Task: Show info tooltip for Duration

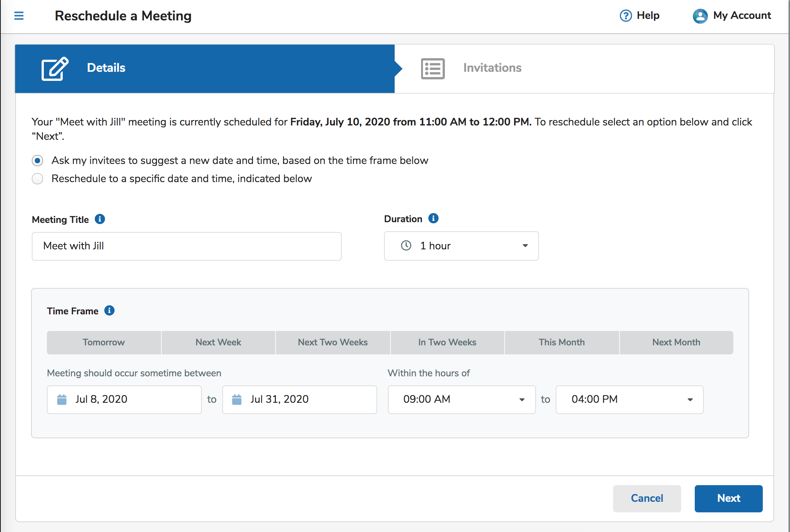Action: (433, 218)
